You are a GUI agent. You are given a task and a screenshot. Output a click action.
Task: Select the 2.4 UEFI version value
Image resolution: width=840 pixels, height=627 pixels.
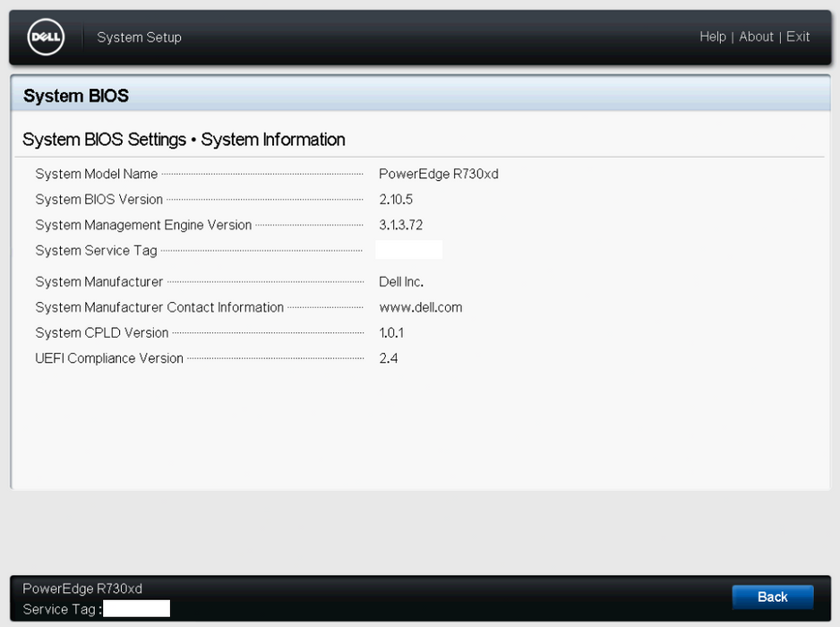[388, 358]
